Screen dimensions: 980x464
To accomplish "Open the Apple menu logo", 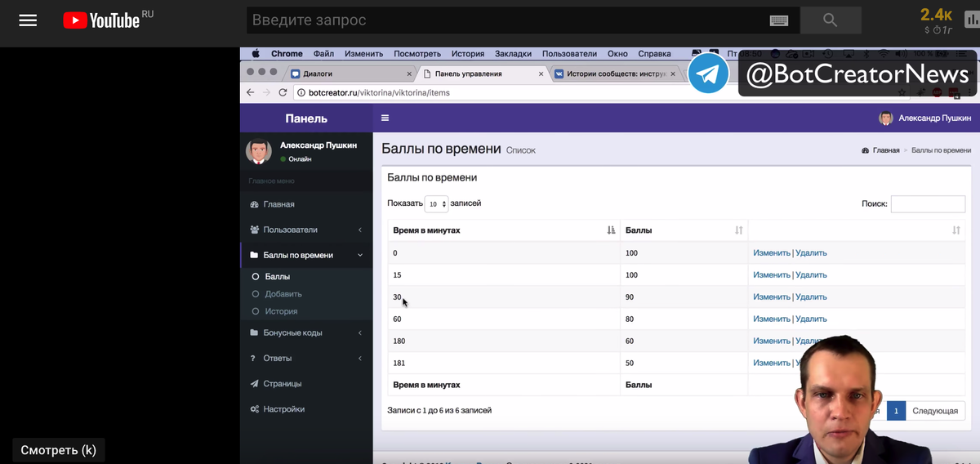I will pyautogui.click(x=256, y=54).
